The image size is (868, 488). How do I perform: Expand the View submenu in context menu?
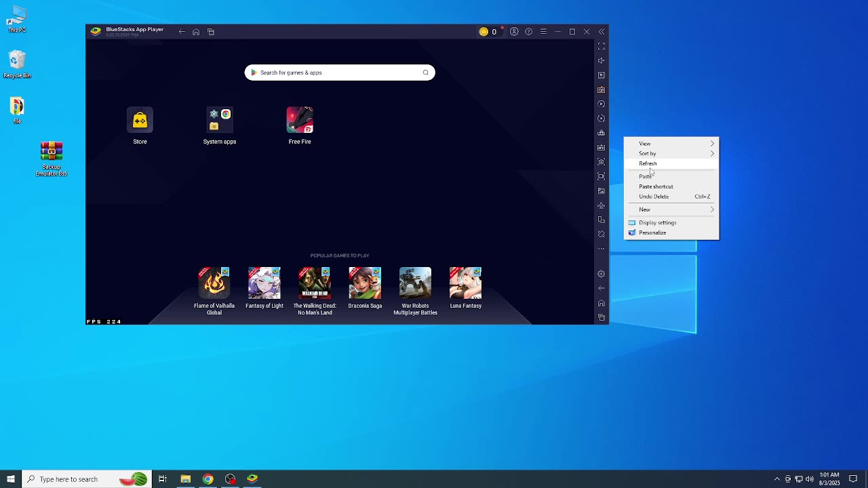tap(671, 144)
